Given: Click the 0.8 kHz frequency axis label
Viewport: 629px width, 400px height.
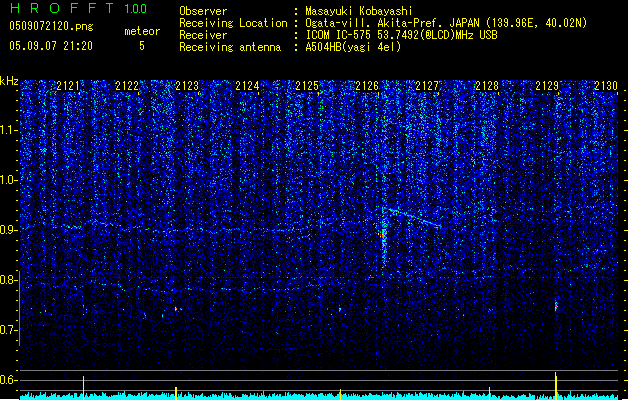Looking at the screenshot, I should point(9,280).
